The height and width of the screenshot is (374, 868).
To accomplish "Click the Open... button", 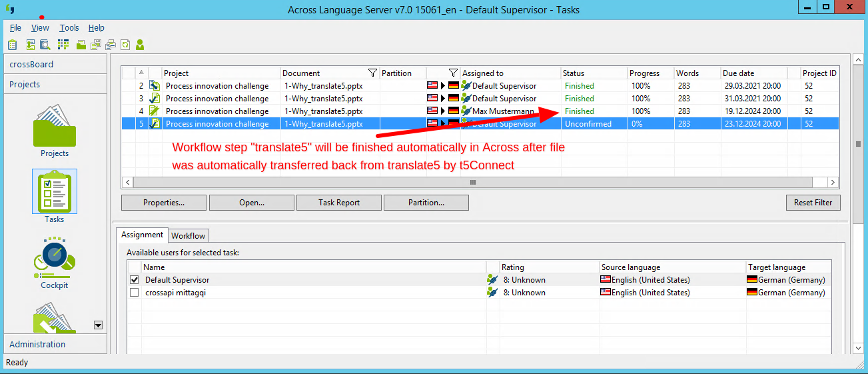I will pos(252,203).
